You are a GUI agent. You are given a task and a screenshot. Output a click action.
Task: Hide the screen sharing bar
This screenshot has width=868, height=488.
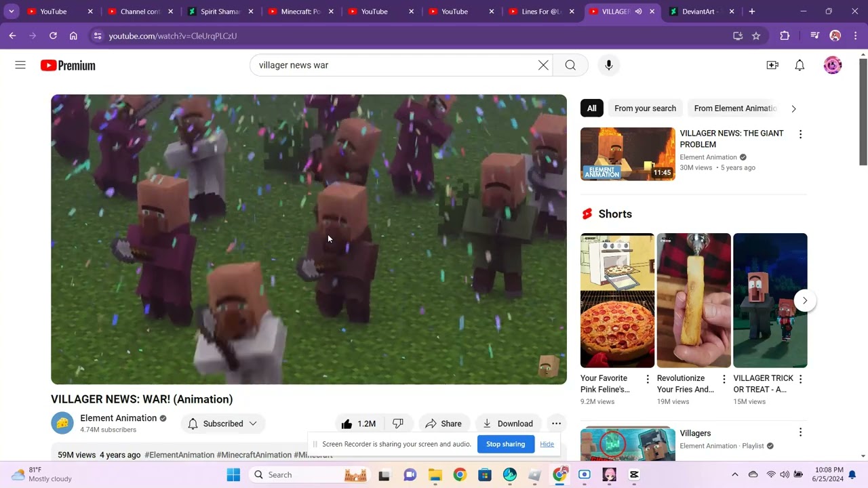pos(547,444)
